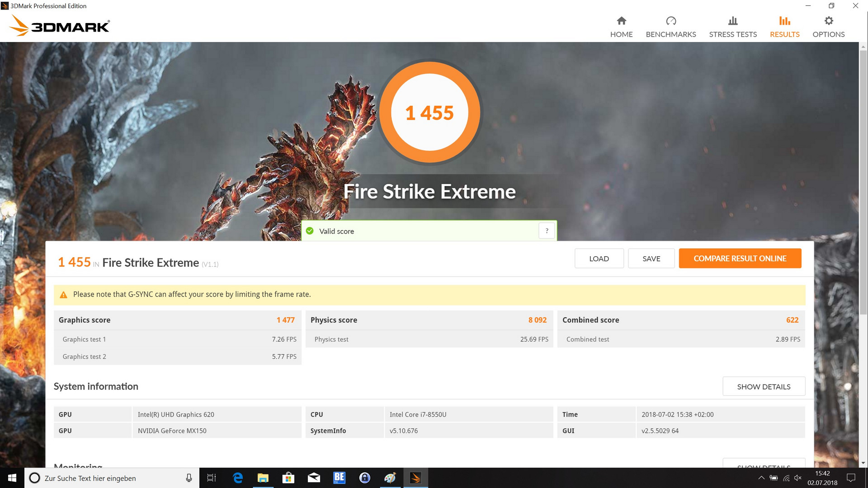Open the Mail app in taskbar

pos(314,478)
